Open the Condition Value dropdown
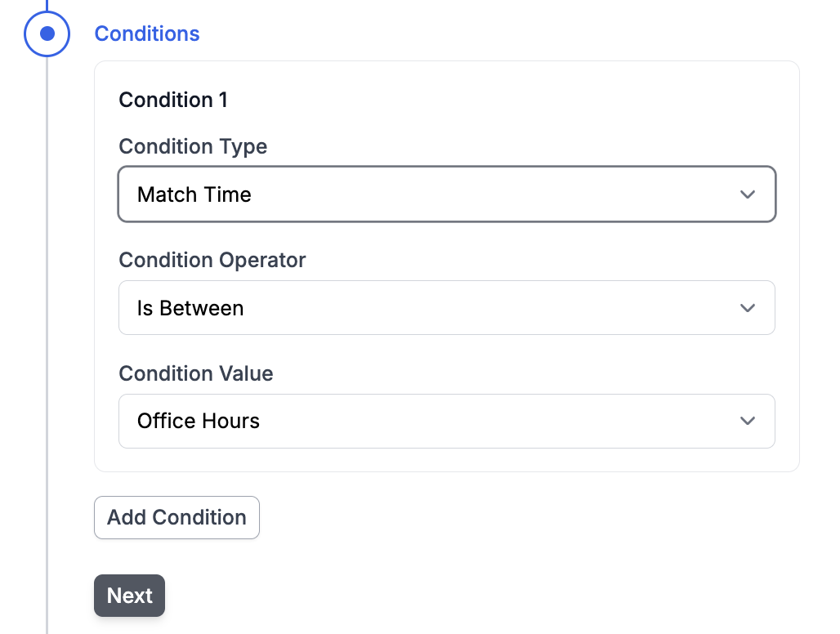Image resolution: width=840 pixels, height=634 pixels. [x=446, y=421]
